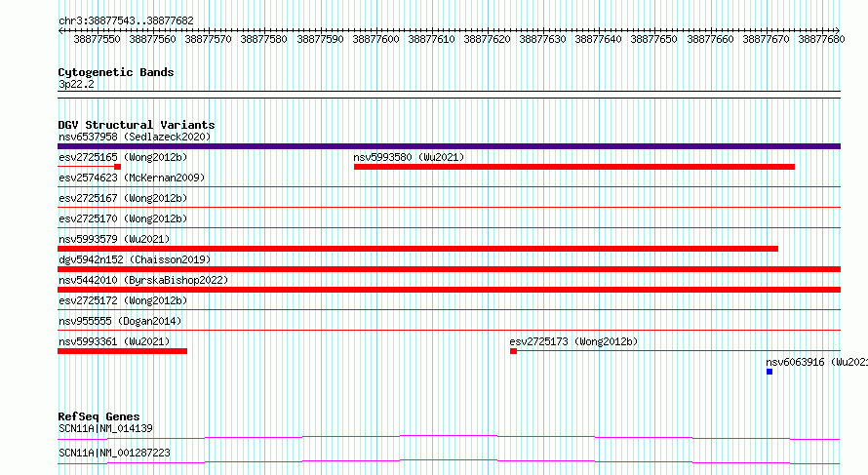Click the nsv5993361 (Wu2021) label
The height and width of the screenshot is (475, 868).
(114, 341)
